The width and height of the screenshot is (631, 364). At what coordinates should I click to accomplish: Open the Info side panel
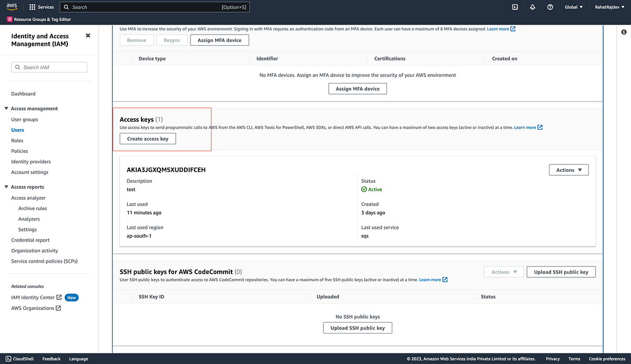625,32
